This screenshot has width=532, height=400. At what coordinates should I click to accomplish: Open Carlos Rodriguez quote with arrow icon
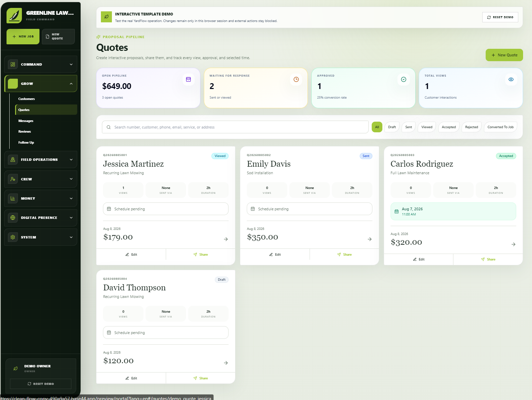point(513,244)
